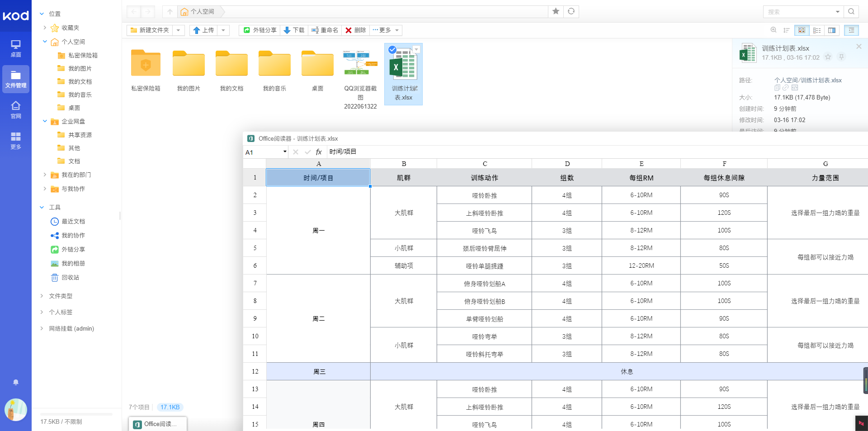
Task: Click the search magnifier button
Action: click(x=851, y=12)
